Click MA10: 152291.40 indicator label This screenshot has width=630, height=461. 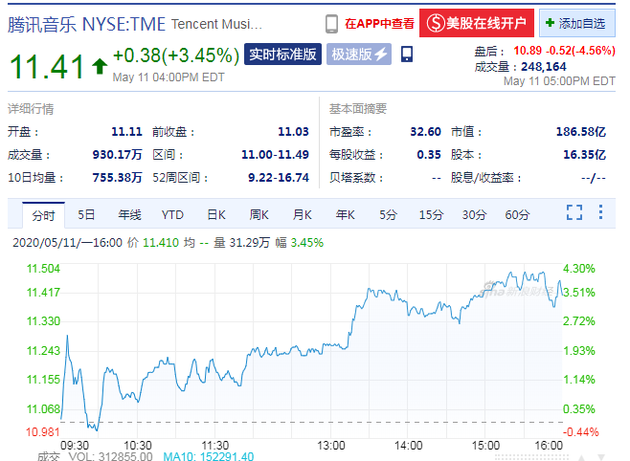coord(209,456)
